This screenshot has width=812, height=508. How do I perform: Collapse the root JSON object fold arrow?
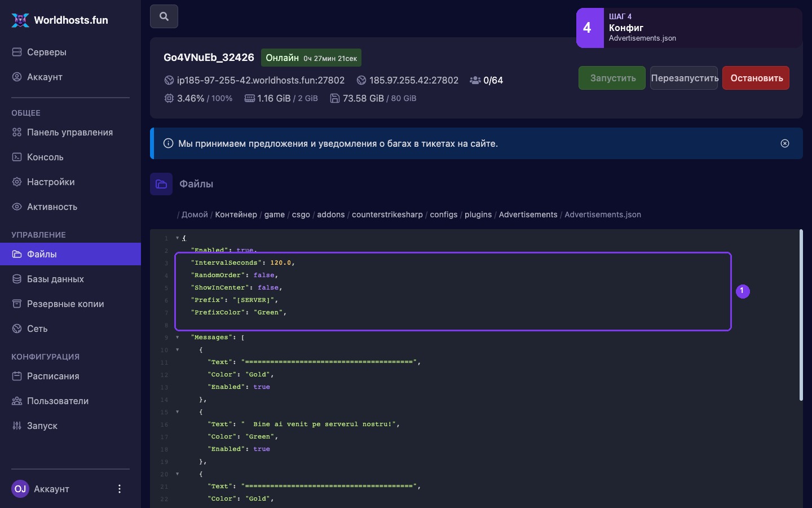[177, 238]
